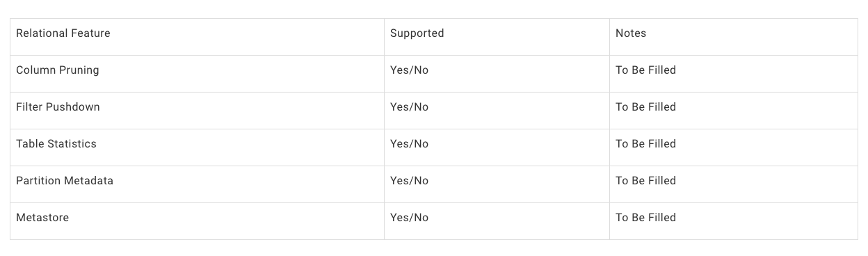This screenshot has height=256, width=868.
Task: Place cursor in Metastore notes text
Action: point(645,218)
